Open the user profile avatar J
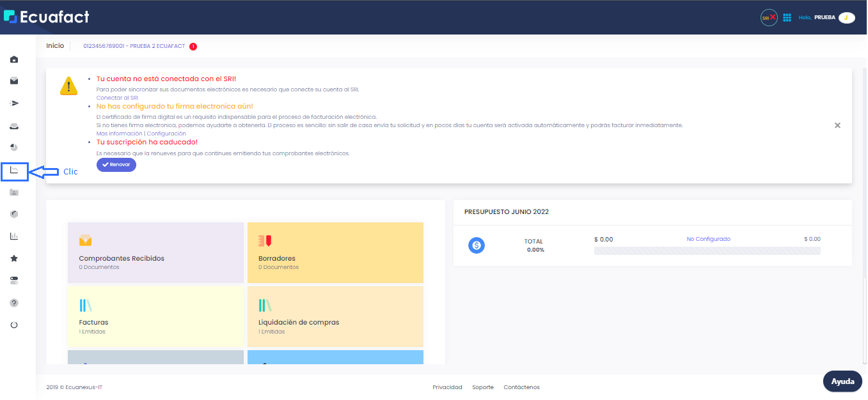This screenshot has height=400, width=868. [x=847, y=17]
